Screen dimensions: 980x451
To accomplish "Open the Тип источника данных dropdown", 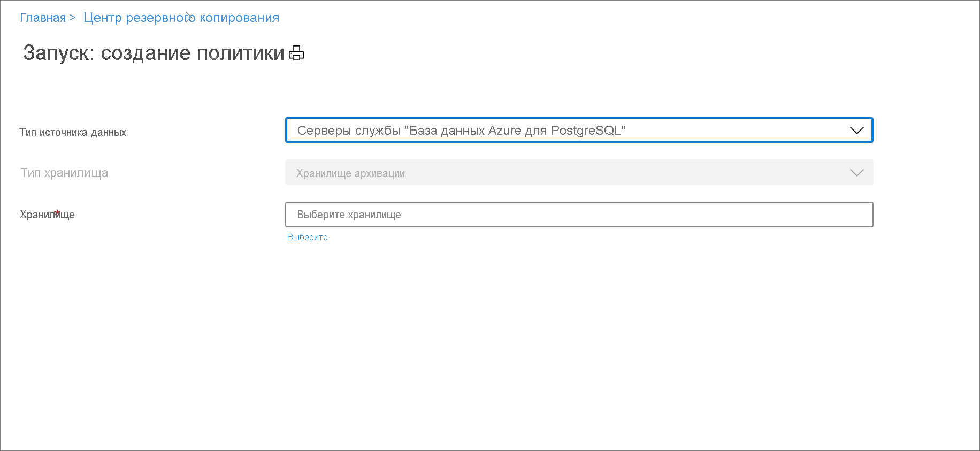I will coord(579,130).
